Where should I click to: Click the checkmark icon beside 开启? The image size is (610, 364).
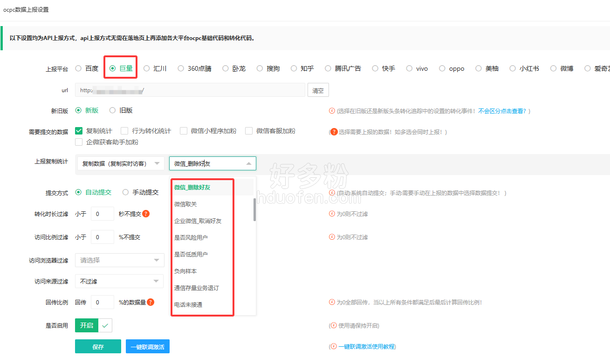tap(105, 325)
